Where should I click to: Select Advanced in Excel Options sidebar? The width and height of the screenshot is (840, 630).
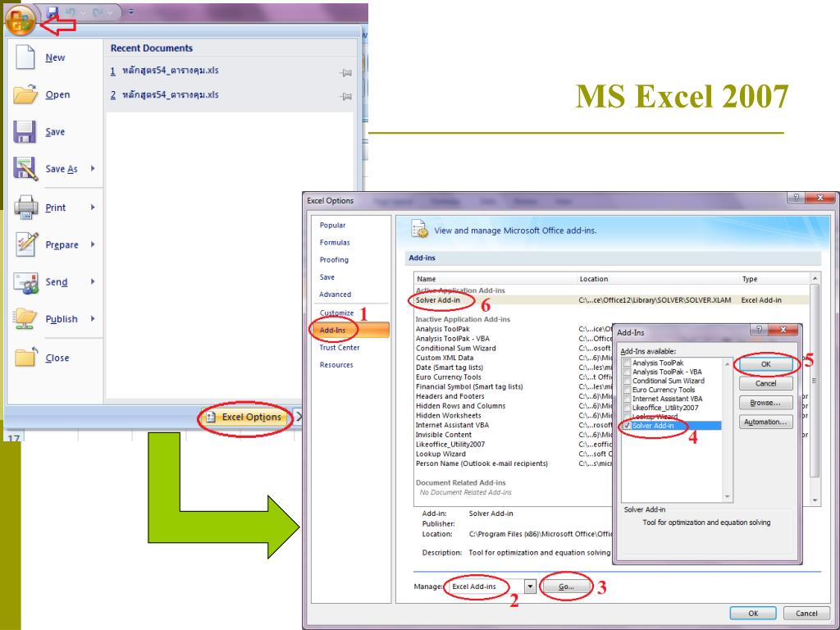(x=335, y=294)
